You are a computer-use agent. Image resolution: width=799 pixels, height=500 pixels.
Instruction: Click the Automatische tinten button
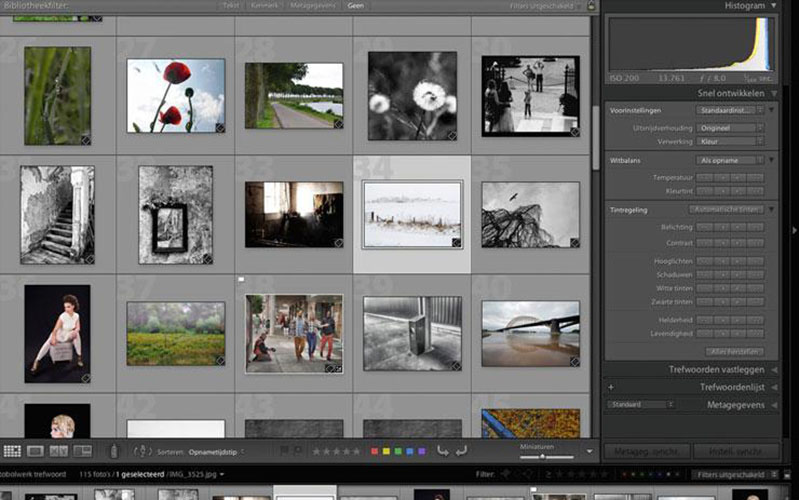coord(726,209)
